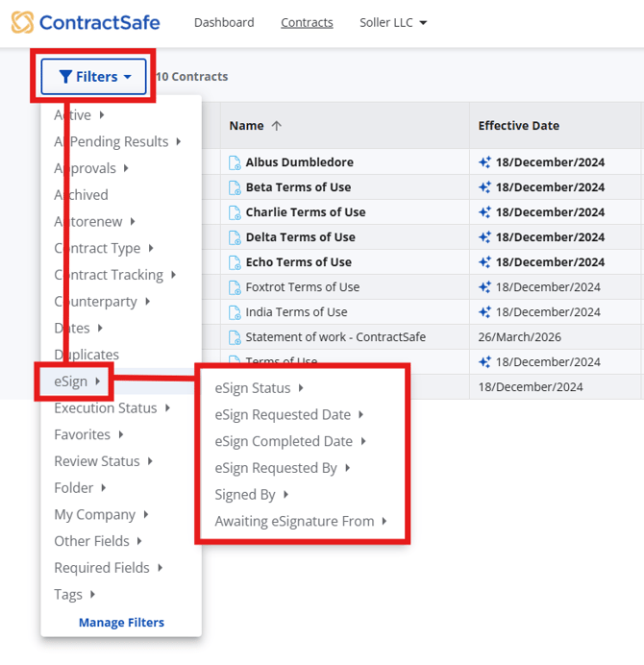Select the eSign filter menu item
Image resolution: width=644 pixels, height=665 pixels.
[75, 382]
